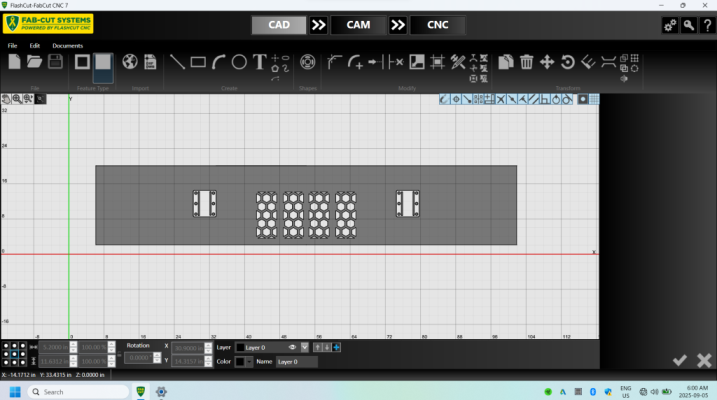
Task: Click the layer Color swatch
Action: coord(240,362)
